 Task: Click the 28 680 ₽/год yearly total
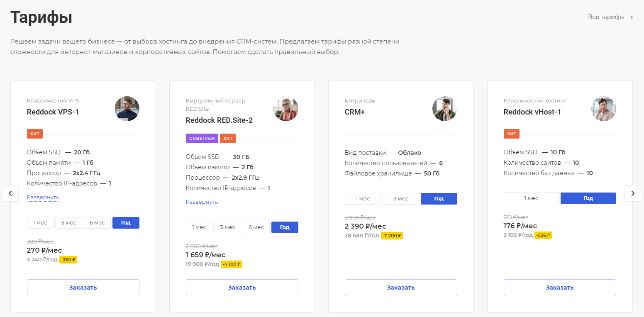[362, 236]
